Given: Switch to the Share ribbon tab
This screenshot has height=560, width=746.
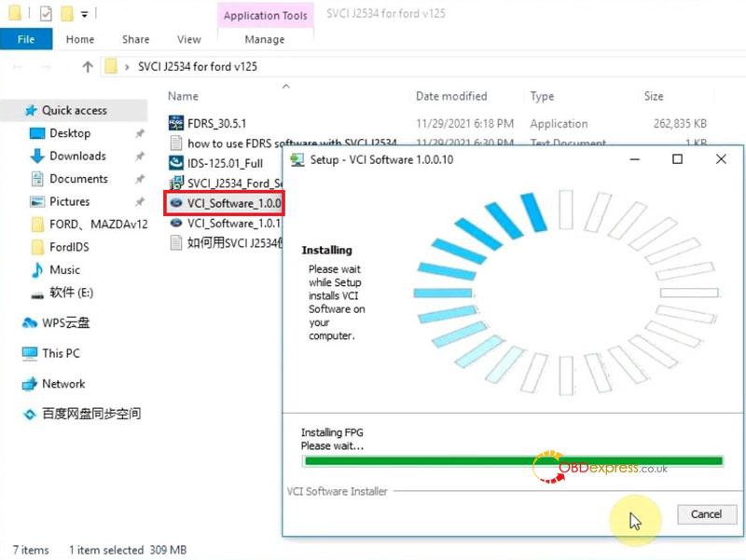Looking at the screenshot, I should pos(135,39).
